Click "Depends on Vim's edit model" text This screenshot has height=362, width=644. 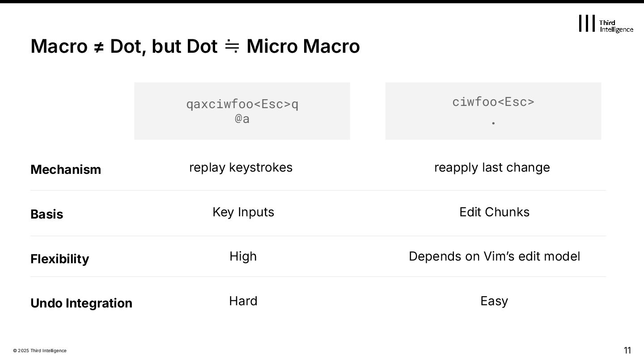pyautogui.click(x=494, y=257)
